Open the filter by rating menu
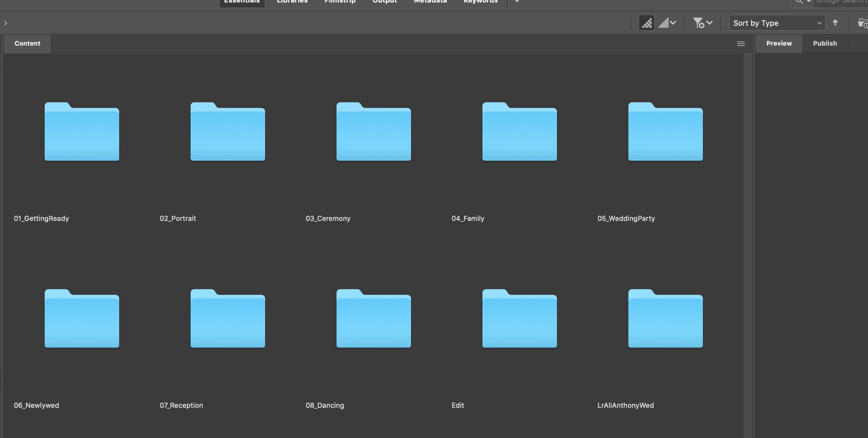Viewport: 868px width, 438px height. click(x=703, y=23)
